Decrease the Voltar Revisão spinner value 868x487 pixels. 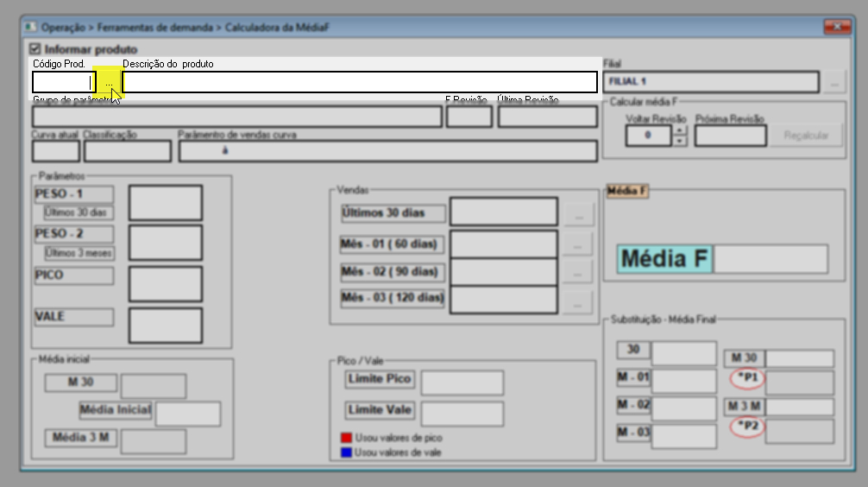click(x=679, y=141)
